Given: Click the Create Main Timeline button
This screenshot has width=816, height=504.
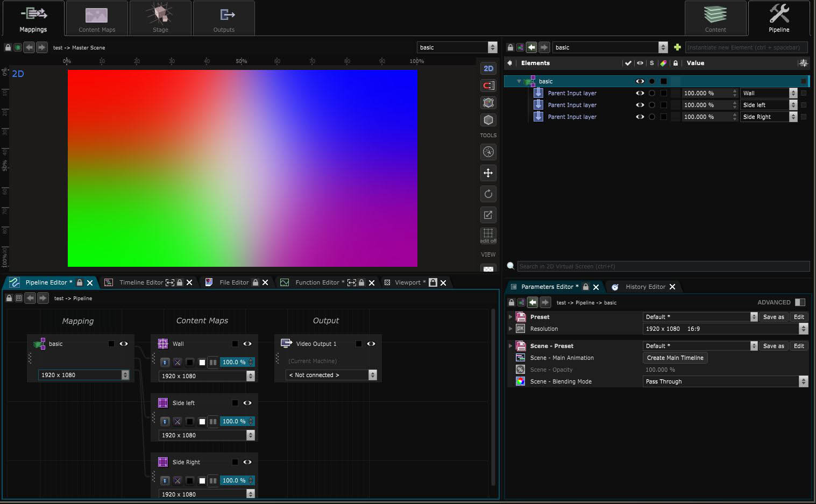Looking at the screenshot, I should click(675, 358).
